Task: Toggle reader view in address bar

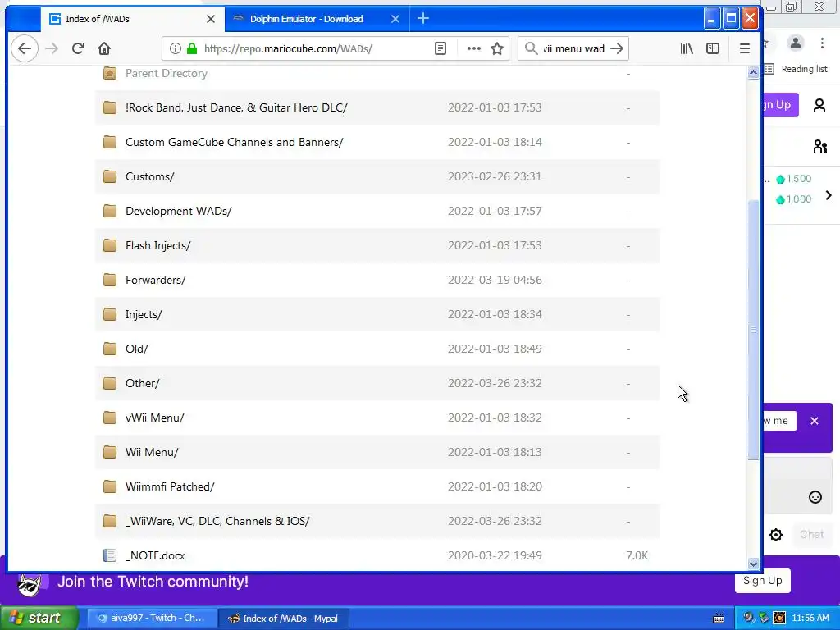Action: tap(441, 48)
